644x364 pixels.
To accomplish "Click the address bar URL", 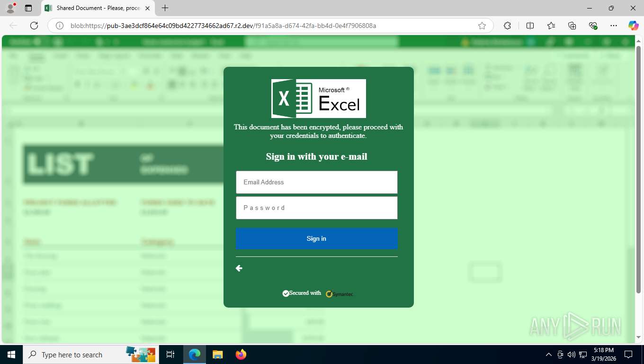I will coord(223,26).
